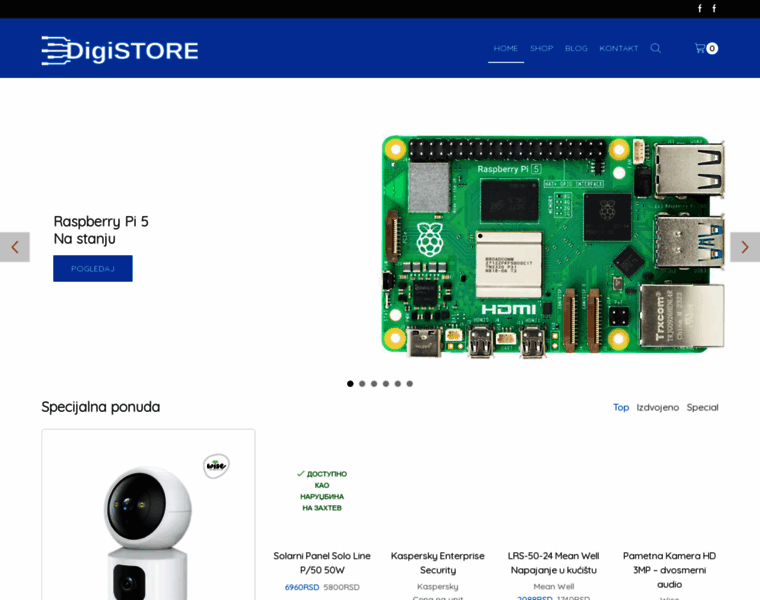Open the SHOP menu item
Image resolution: width=760 pixels, height=600 pixels.
click(541, 48)
